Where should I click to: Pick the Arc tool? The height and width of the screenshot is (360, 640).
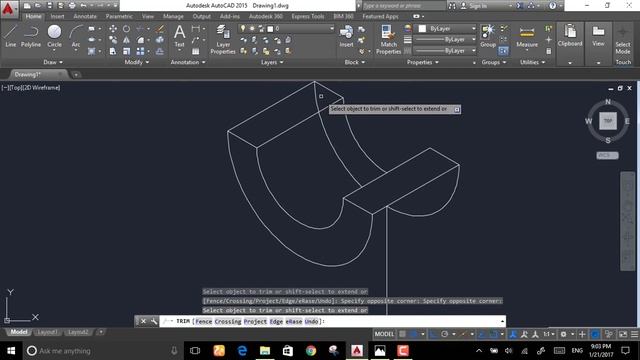pos(76,36)
